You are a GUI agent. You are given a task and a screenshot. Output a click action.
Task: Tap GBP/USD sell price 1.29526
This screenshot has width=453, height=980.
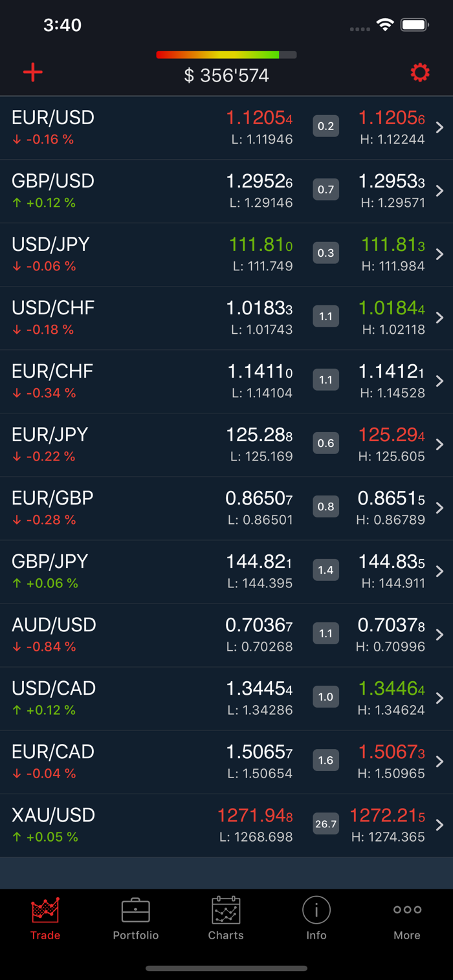[x=260, y=181]
